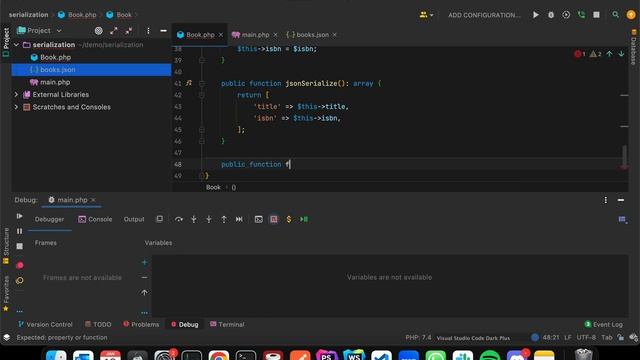Image resolution: width=640 pixels, height=360 pixels.
Task: Fold the return array at line 42
Action: click(202, 95)
